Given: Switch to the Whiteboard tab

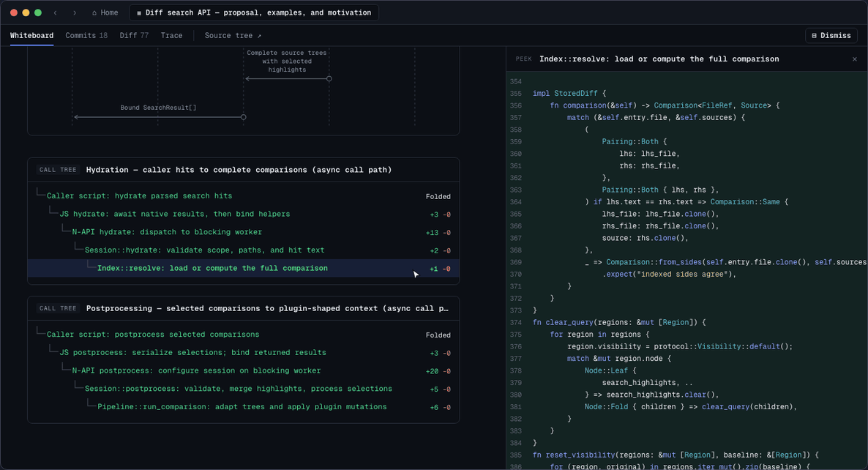Looking at the screenshot, I should (x=31, y=35).
